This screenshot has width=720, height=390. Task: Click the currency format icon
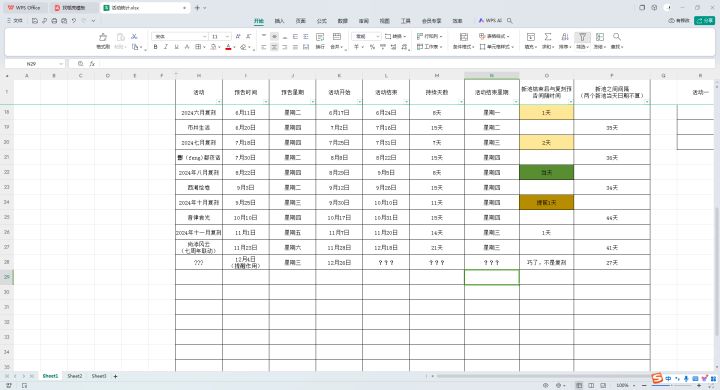(356, 47)
